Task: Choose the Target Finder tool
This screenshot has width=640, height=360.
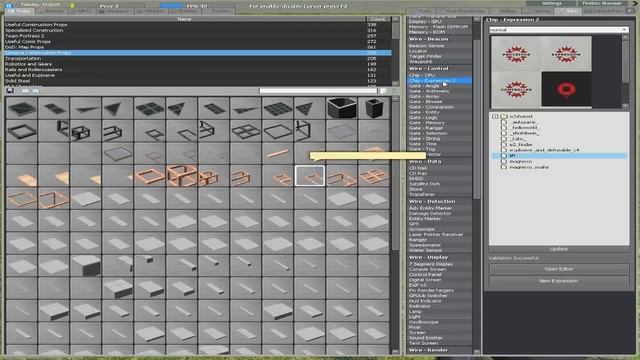Action: tap(440, 56)
